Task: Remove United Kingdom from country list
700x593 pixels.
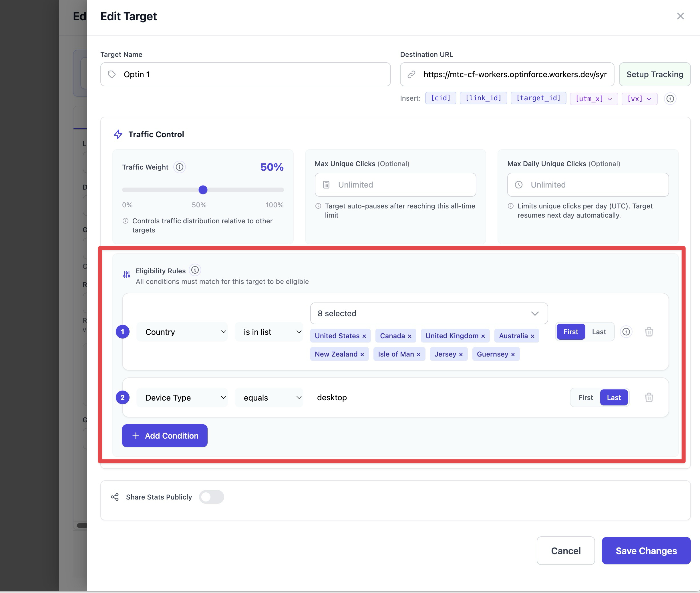Action: tap(483, 336)
